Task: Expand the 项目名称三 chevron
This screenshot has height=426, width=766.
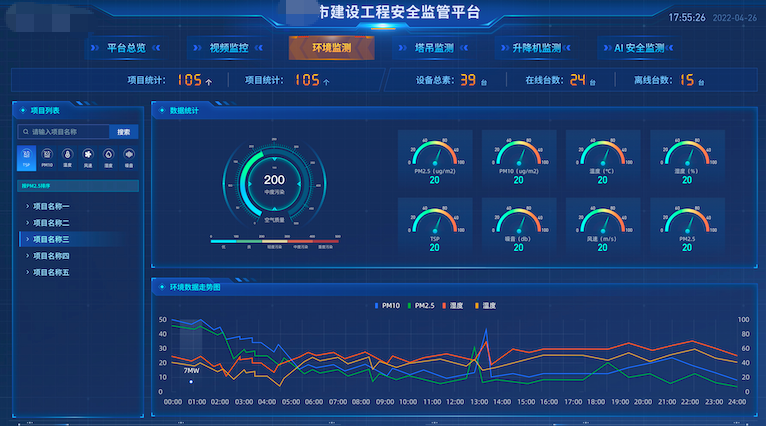Action: [27, 239]
